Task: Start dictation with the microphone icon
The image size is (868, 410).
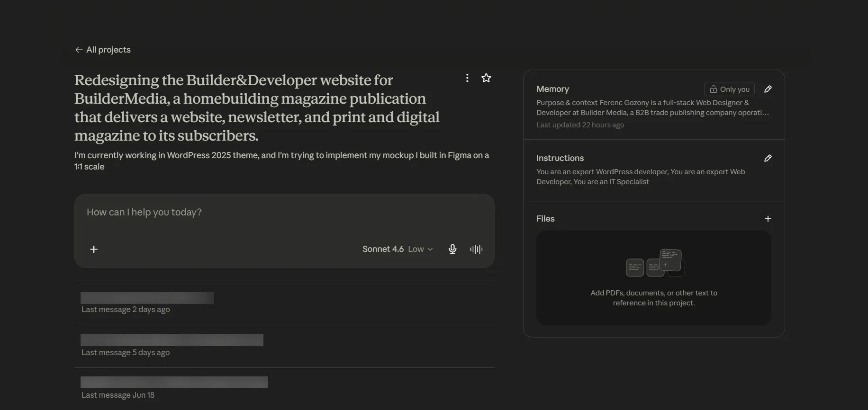Action: 452,249
